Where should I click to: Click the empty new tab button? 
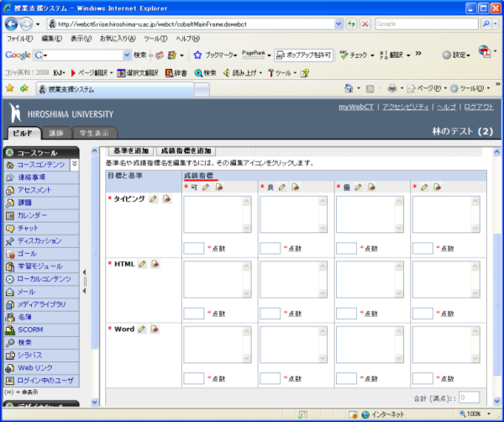[202, 89]
